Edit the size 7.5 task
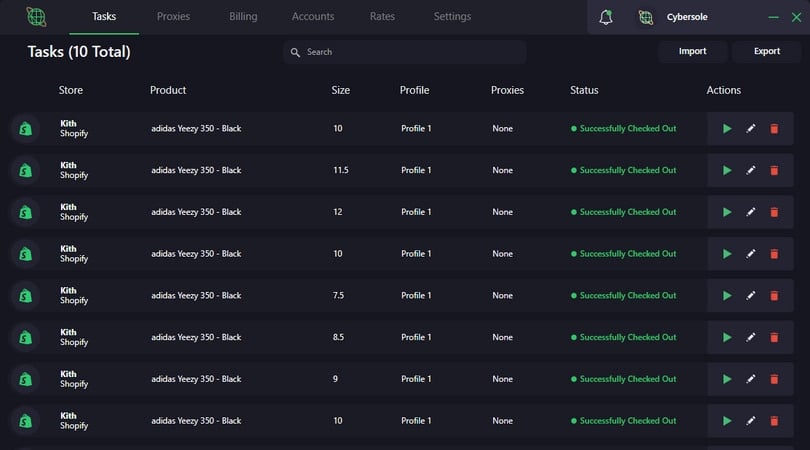This screenshot has height=450, width=810. tap(751, 296)
